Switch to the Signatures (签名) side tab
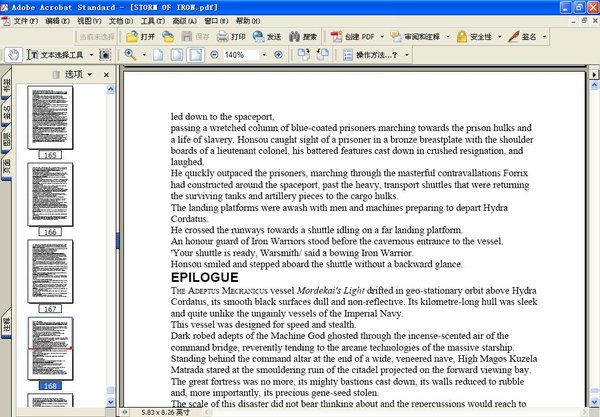The height and width of the screenshot is (417, 600). [7, 112]
